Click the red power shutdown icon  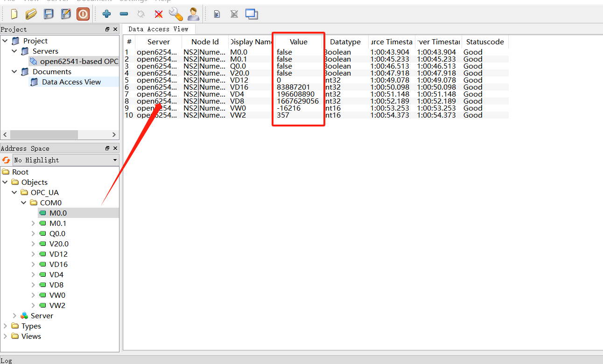83,14
